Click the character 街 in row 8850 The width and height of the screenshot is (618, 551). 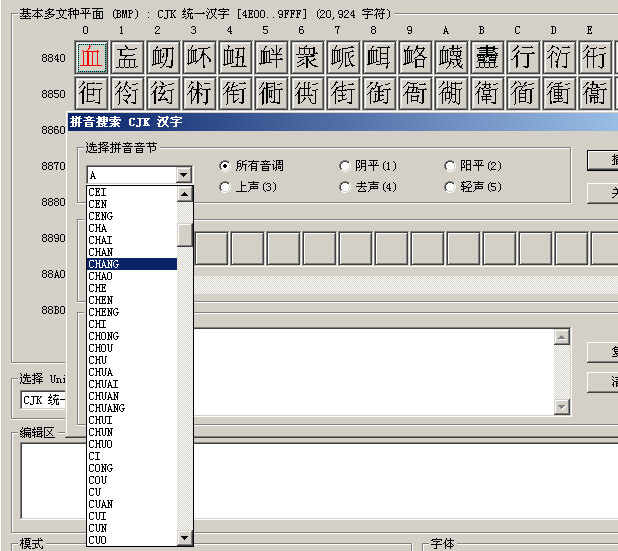tap(343, 94)
